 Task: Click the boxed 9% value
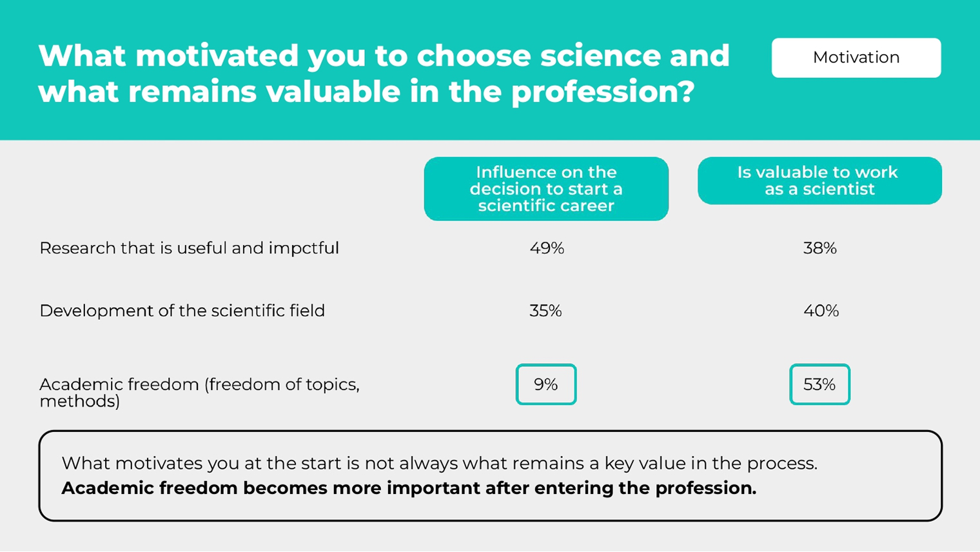click(545, 384)
